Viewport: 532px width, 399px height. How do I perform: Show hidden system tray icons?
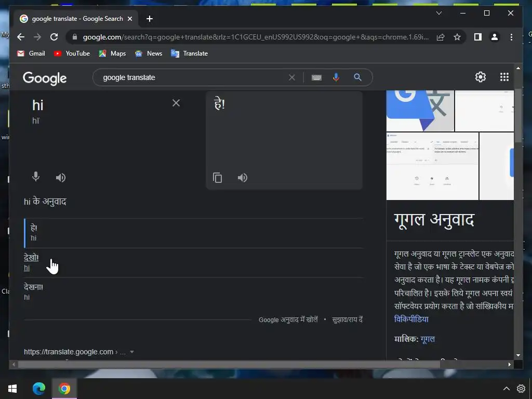pos(506,389)
